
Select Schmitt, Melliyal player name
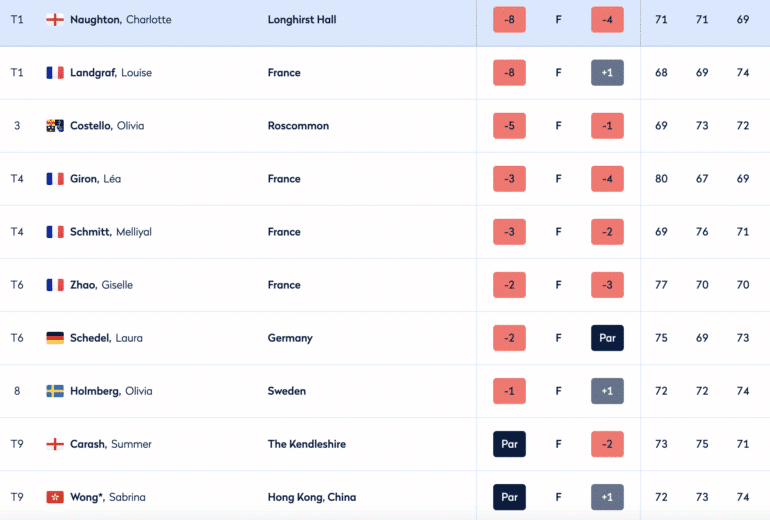[111, 232]
